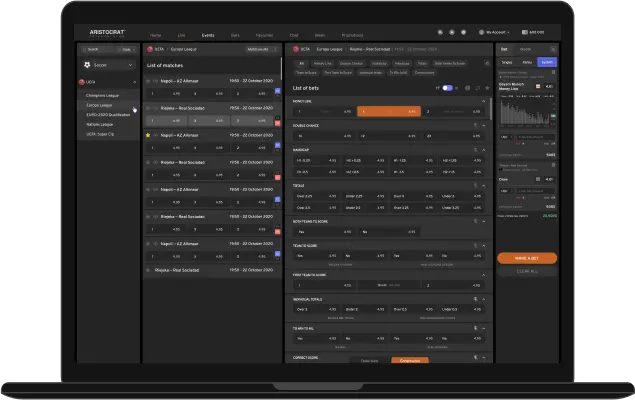Switch to the Live nav tab
635x400 pixels.
point(181,35)
